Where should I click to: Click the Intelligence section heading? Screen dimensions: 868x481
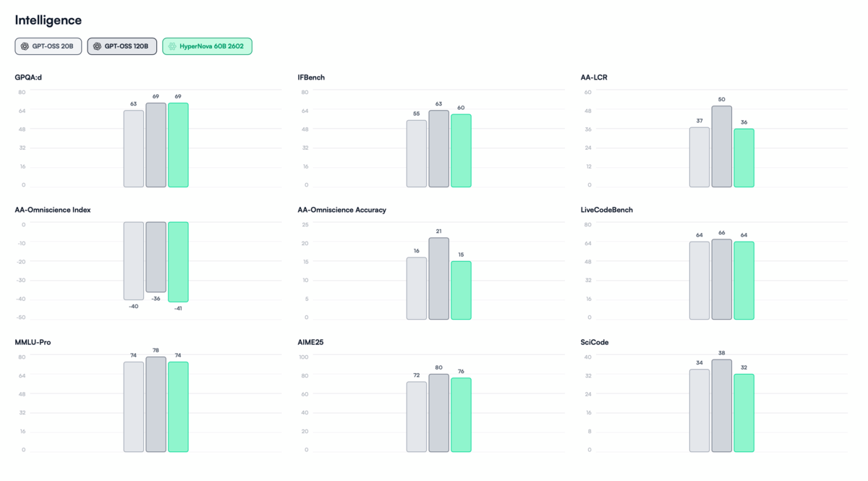point(48,20)
